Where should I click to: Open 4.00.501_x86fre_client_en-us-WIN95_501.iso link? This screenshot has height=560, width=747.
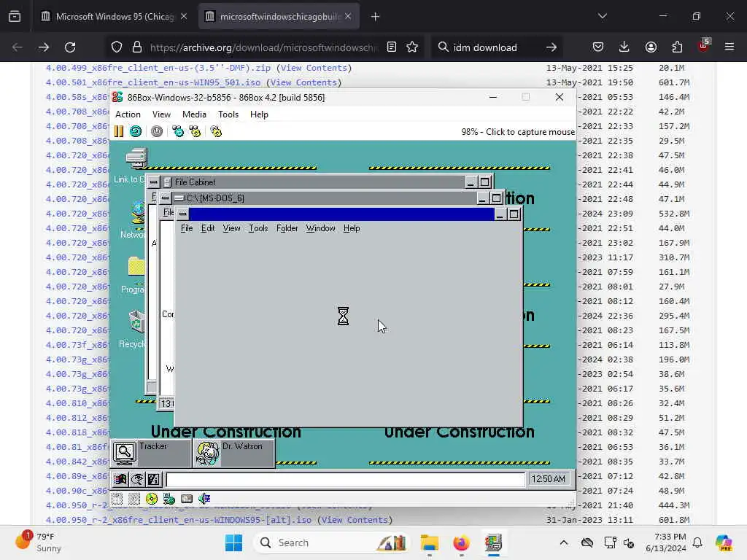click(153, 82)
